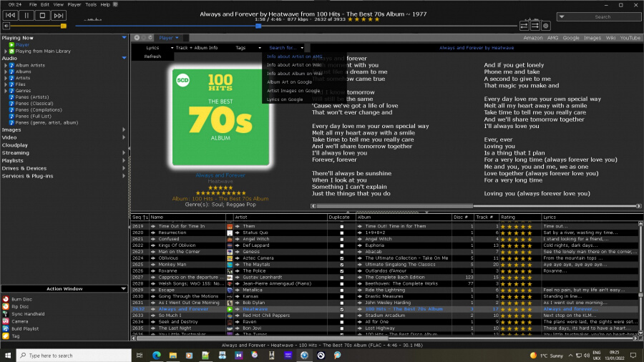Screen dimensions: 644x362
Task: Open File Explorer from the taskbar
Action: [x=173, y=356]
